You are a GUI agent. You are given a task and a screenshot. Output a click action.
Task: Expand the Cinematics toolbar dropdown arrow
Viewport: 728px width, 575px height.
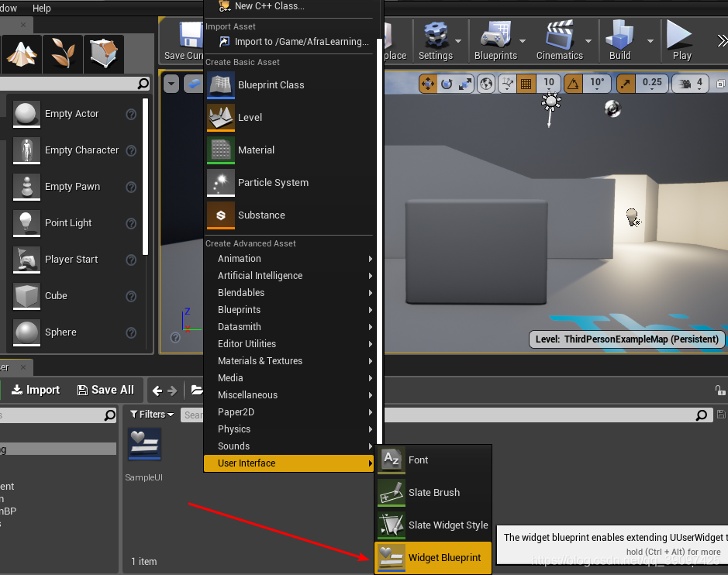588,41
